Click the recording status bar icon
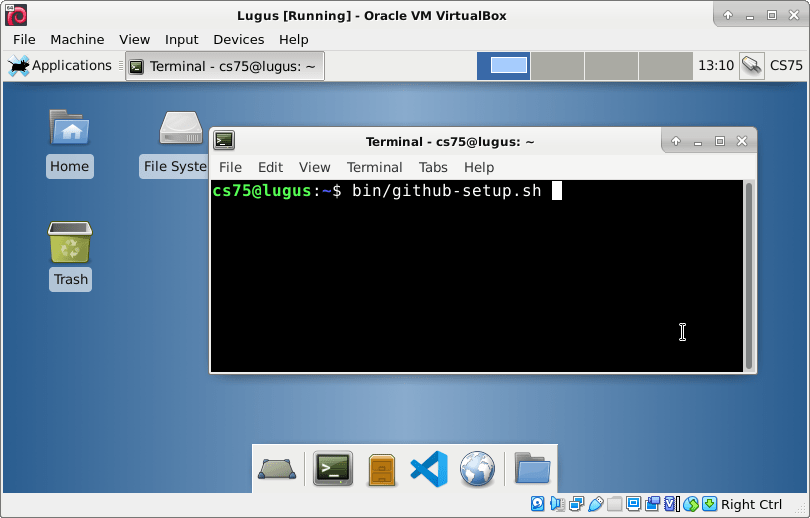This screenshot has width=810, height=518. click(652, 504)
